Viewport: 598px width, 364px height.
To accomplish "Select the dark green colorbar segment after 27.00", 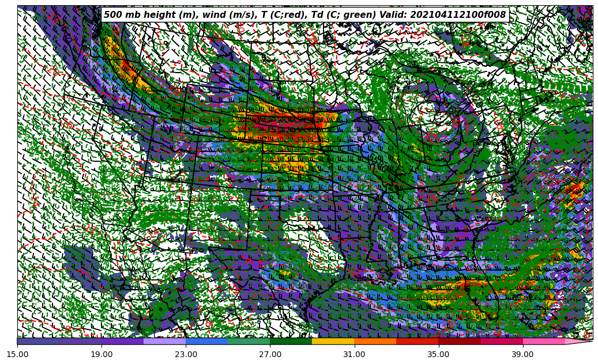I will [x=291, y=342].
